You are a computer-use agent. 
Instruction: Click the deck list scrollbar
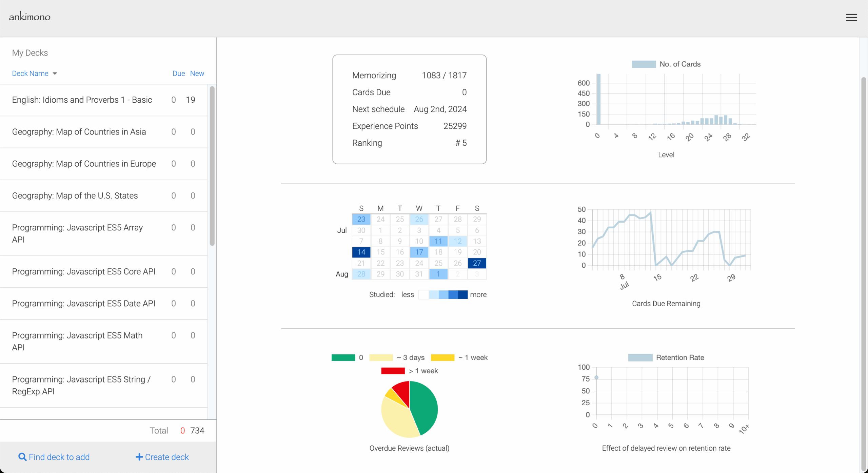coord(212,166)
